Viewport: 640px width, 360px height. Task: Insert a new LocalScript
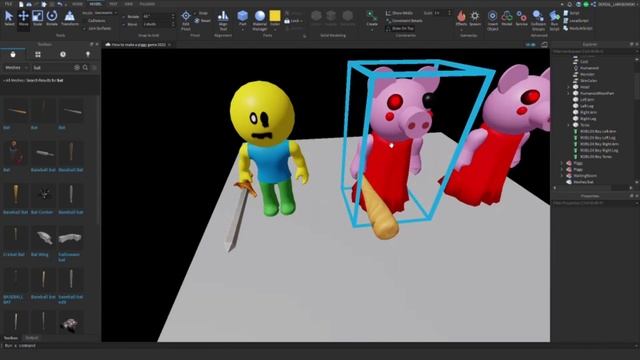pyautogui.click(x=576, y=20)
